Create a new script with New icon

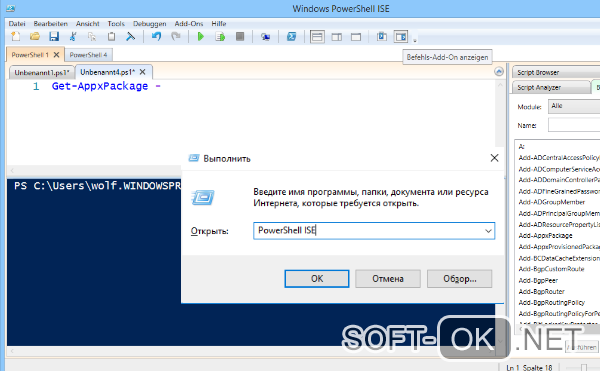(15, 37)
